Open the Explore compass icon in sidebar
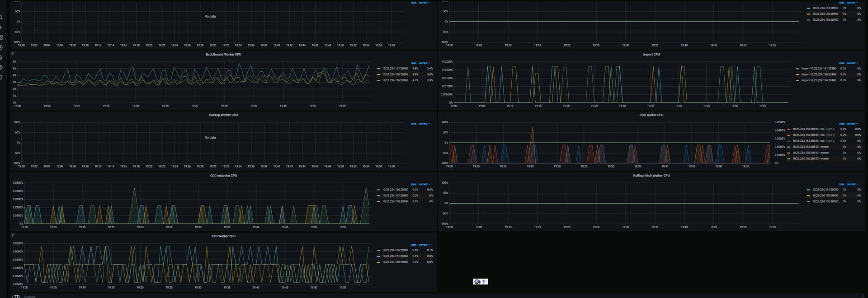Viewport: 868px width, 298px height. pos(1,47)
